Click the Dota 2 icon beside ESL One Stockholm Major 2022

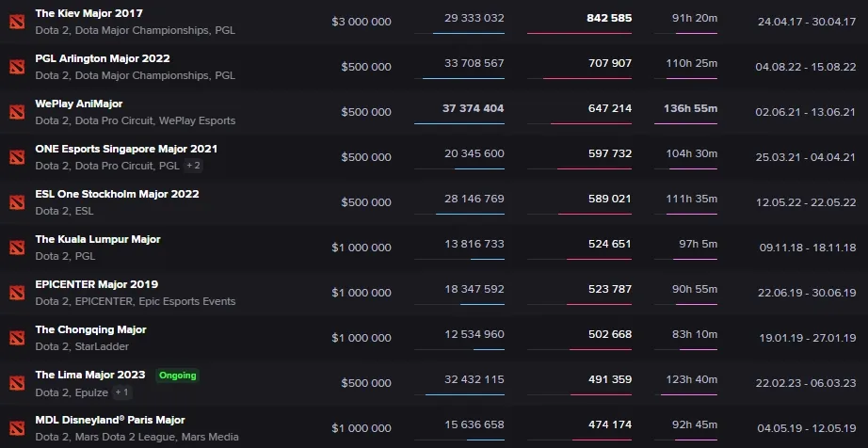tap(17, 202)
